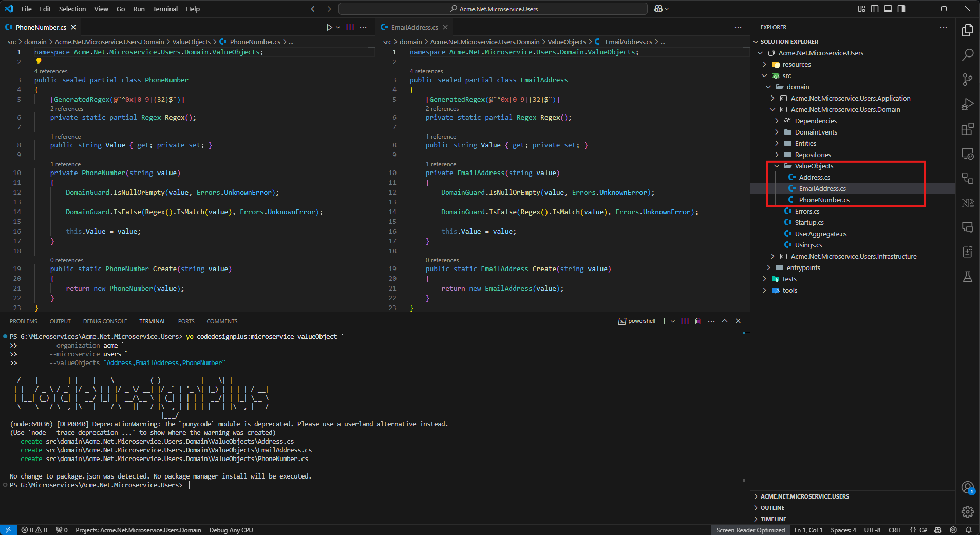980x535 pixels.
Task: Expand the Entities folder
Action: 777,143
